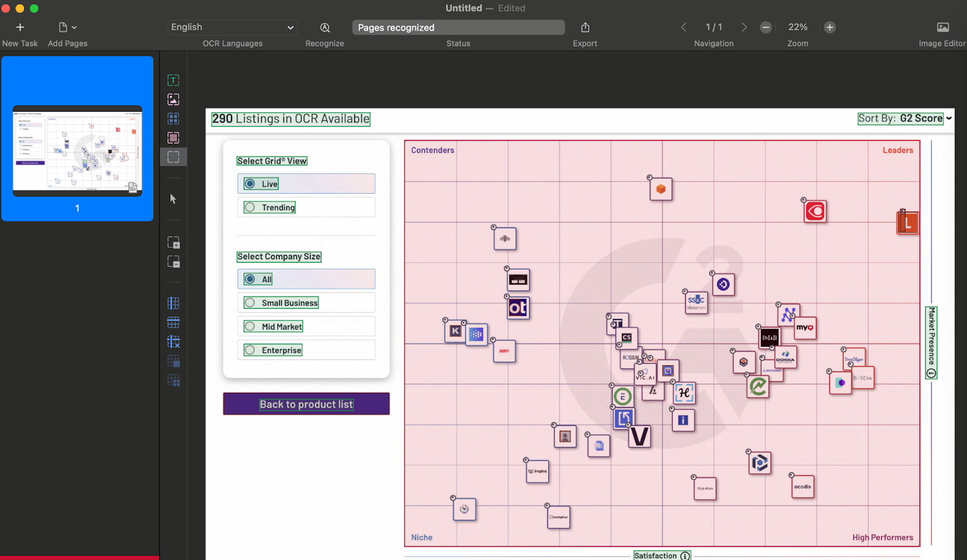
Task: Select the table area tool
Action: click(x=173, y=118)
